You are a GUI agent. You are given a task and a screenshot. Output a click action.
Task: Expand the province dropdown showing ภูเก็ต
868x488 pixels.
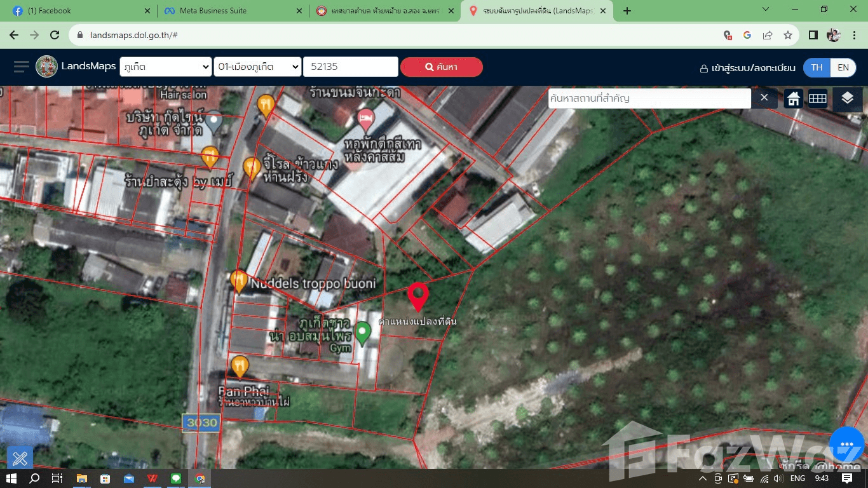click(166, 67)
